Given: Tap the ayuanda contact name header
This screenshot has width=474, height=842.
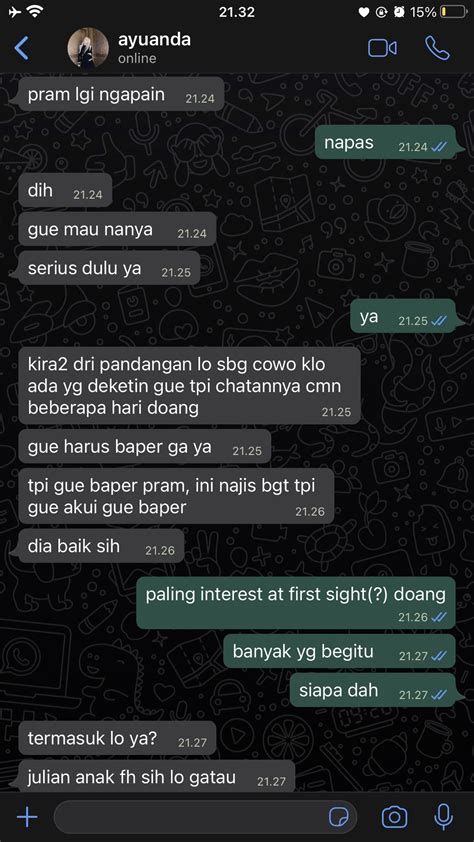Looking at the screenshot, I should [x=154, y=40].
